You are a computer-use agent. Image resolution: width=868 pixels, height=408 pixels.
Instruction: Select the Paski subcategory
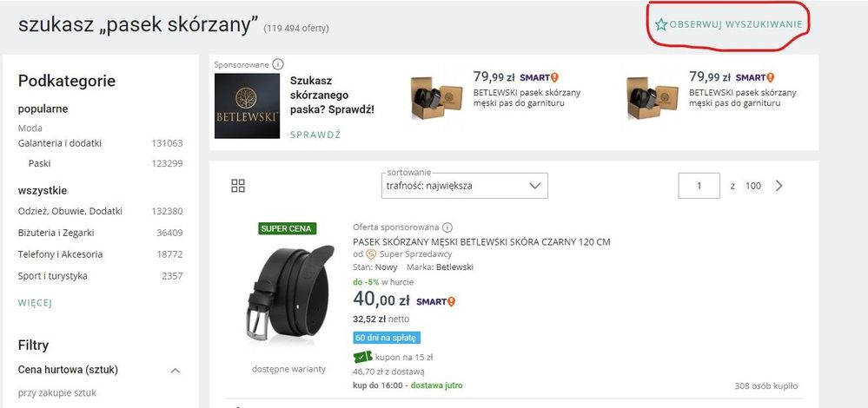pos(40,163)
